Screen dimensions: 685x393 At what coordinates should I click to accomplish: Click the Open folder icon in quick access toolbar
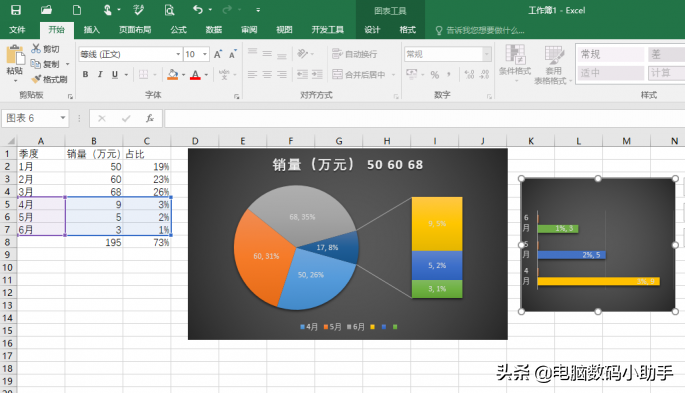46,10
